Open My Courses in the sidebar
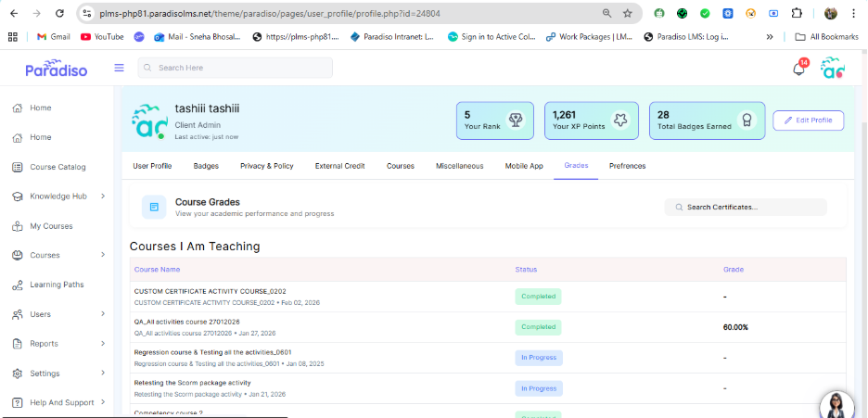The image size is (868, 418). 51,226
